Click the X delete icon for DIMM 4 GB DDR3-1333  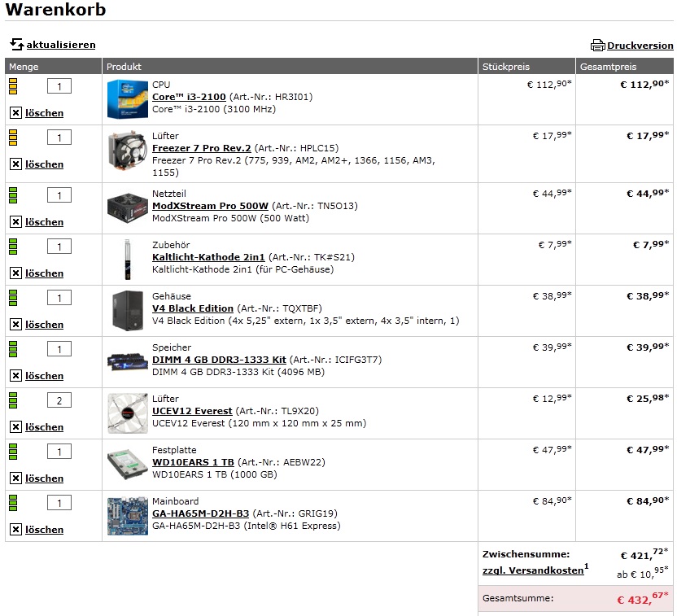pyautogui.click(x=15, y=376)
